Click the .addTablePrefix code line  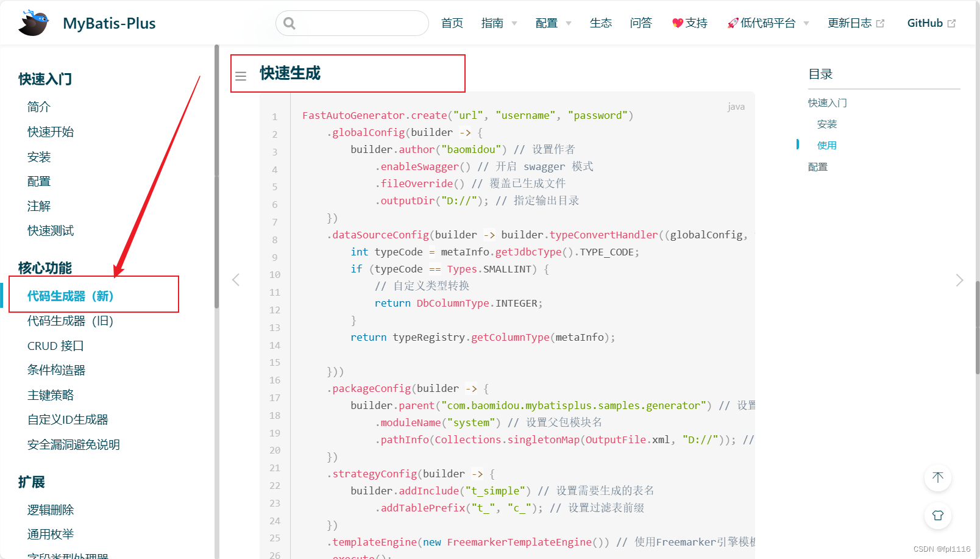point(510,508)
